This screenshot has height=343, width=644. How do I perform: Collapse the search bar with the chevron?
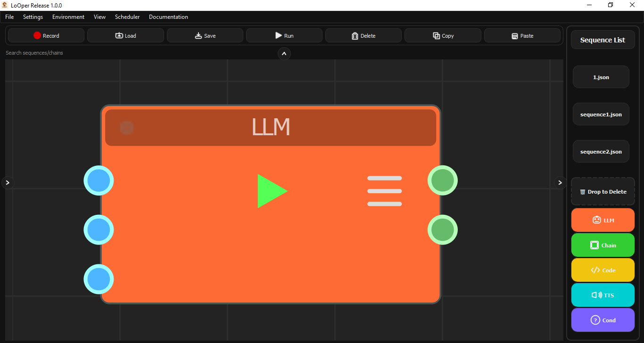click(284, 53)
